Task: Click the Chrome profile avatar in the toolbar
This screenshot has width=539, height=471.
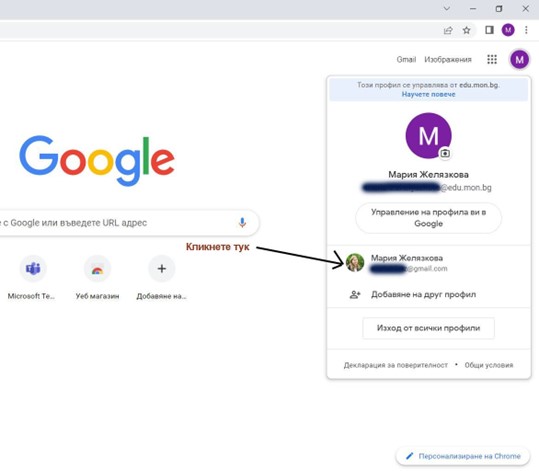Action: [x=508, y=30]
